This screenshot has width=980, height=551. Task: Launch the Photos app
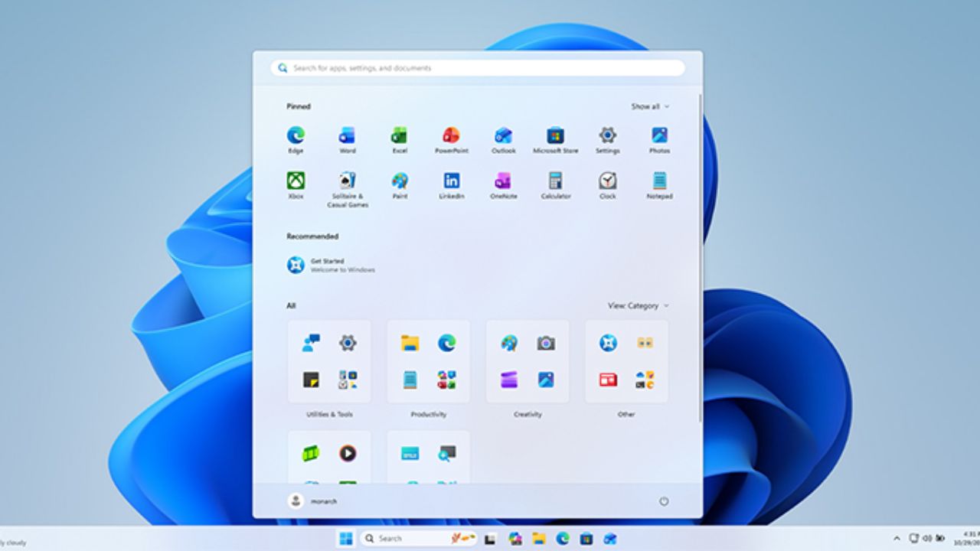pos(660,136)
